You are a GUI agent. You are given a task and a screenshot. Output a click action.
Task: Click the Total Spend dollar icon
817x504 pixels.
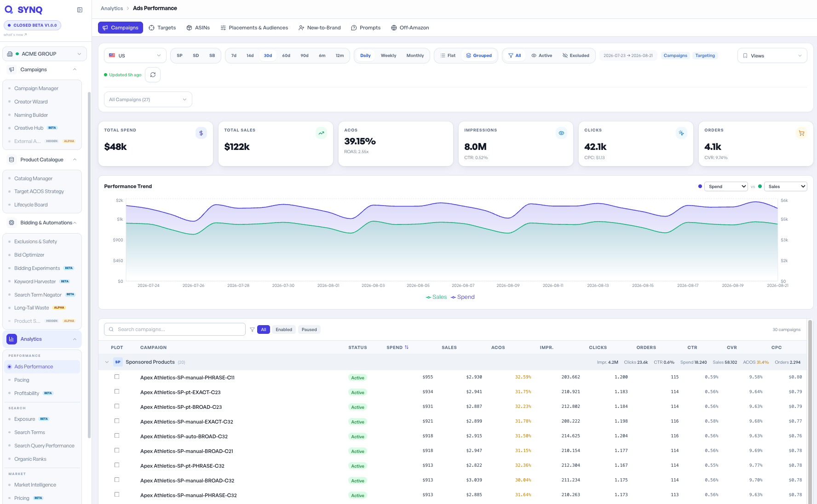point(201,133)
